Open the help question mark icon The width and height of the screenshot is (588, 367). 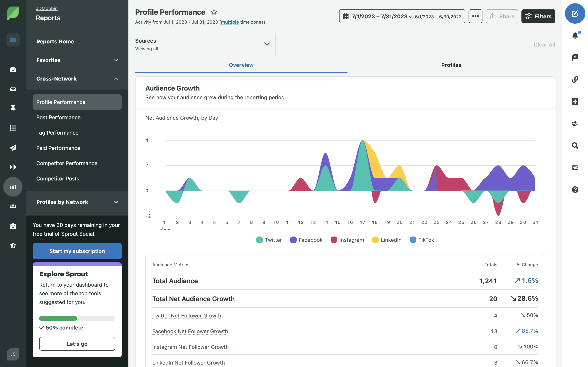click(575, 190)
